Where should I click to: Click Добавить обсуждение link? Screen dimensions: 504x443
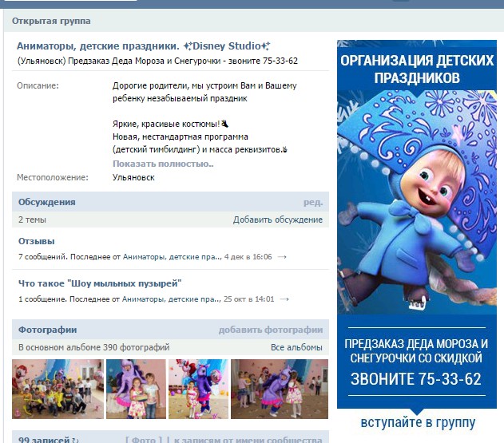point(278,220)
